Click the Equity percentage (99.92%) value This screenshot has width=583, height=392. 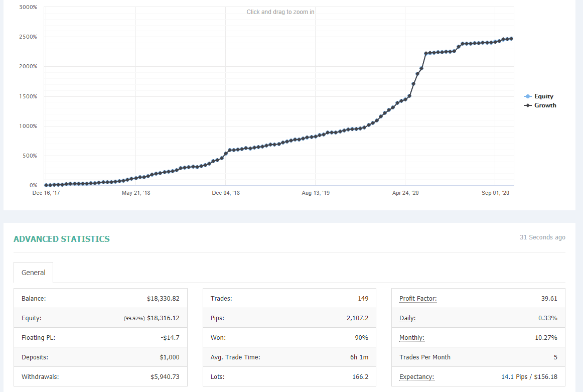tap(134, 318)
